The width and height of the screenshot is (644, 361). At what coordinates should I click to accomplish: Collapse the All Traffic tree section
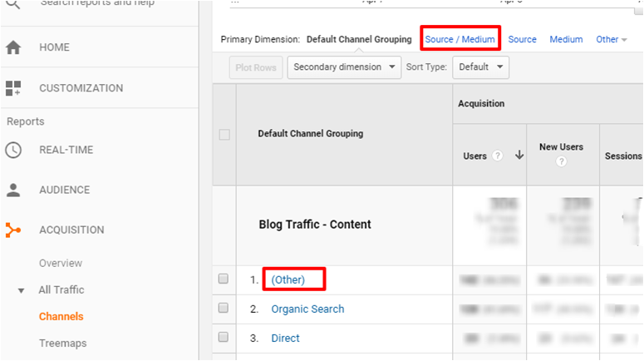22,290
